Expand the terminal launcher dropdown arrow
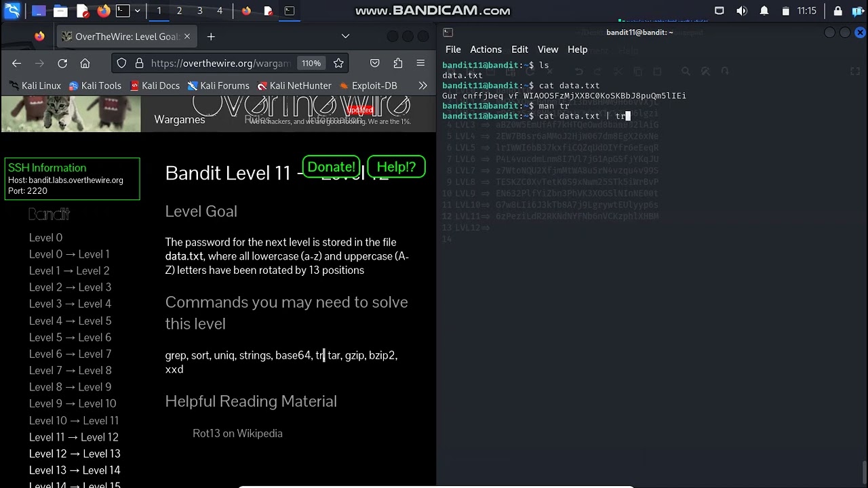The height and width of the screenshot is (488, 868). (138, 11)
